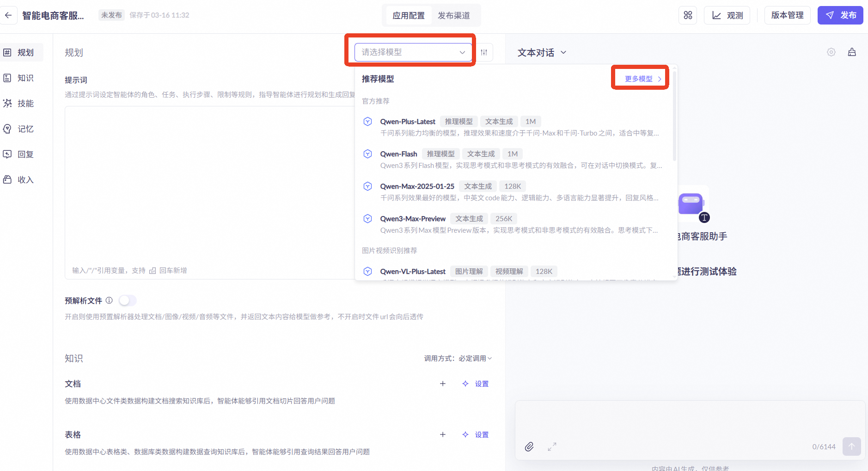Choose the Qwen3-Max-Preview model

(x=513, y=224)
